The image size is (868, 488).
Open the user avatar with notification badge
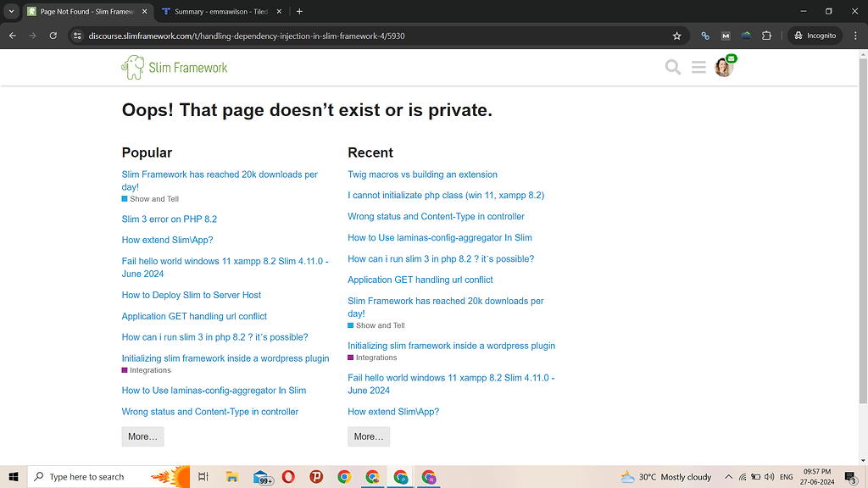[724, 66]
